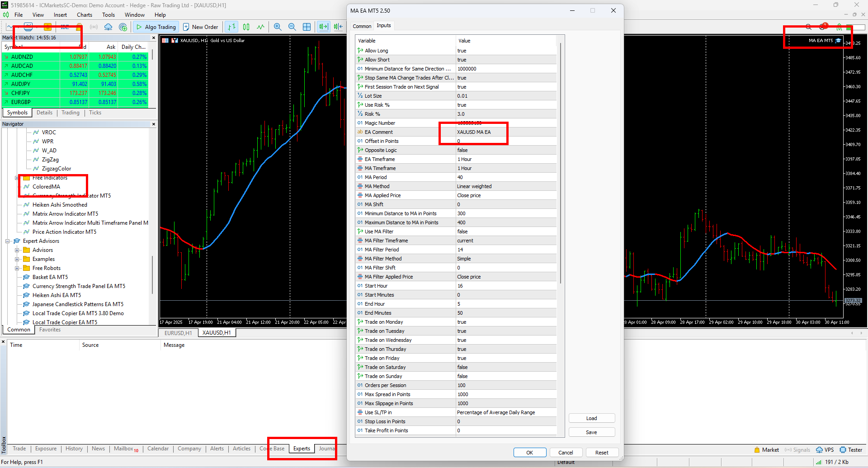Open the IDE MetaEditor toolbar button
The height and width of the screenshot is (468, 868).
[65, 27]
